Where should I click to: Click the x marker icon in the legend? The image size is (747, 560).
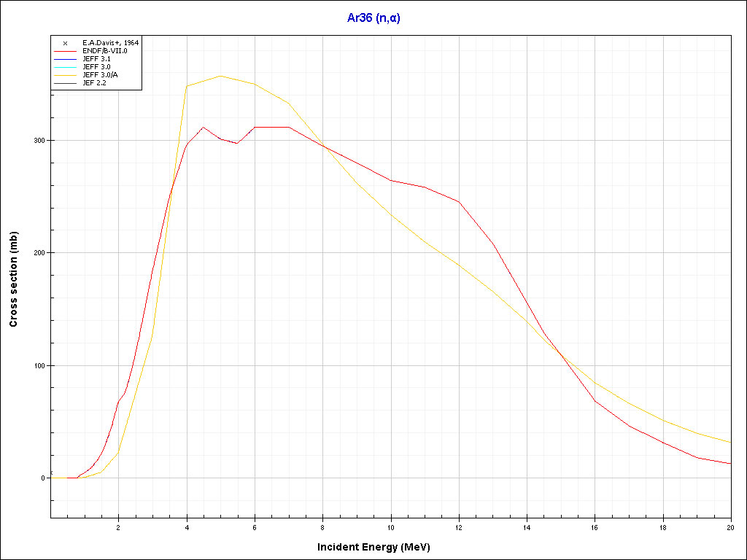(x=65, y=43)
